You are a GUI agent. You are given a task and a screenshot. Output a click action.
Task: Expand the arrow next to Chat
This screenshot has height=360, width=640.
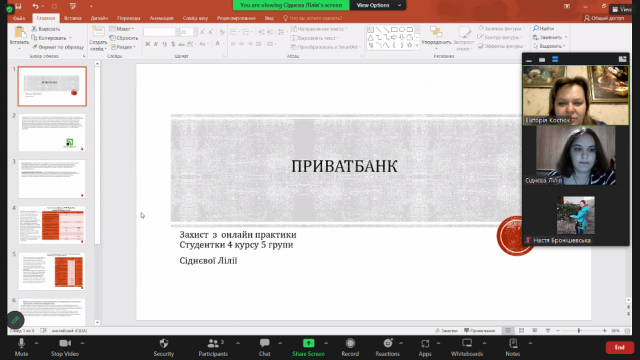click(280, 343)
